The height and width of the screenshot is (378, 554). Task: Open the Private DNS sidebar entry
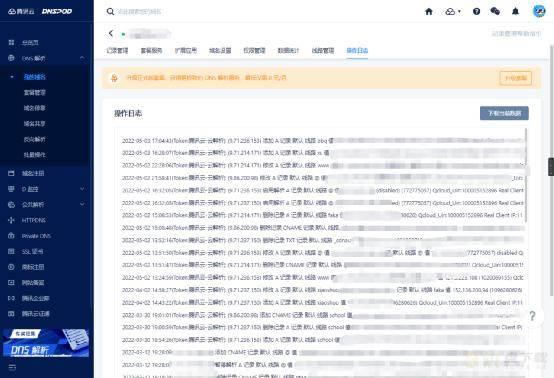36,236
